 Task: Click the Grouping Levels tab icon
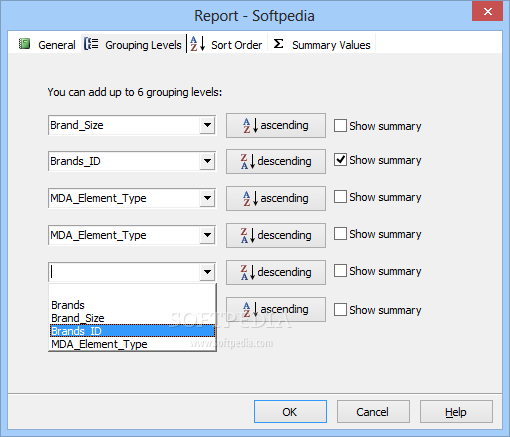pyautogui.click(x=91, y=44)
